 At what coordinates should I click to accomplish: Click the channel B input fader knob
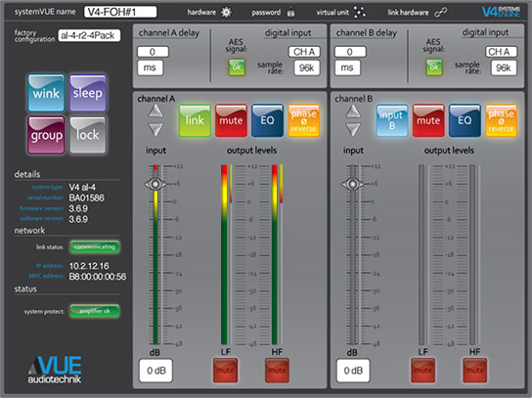point(352,184)
